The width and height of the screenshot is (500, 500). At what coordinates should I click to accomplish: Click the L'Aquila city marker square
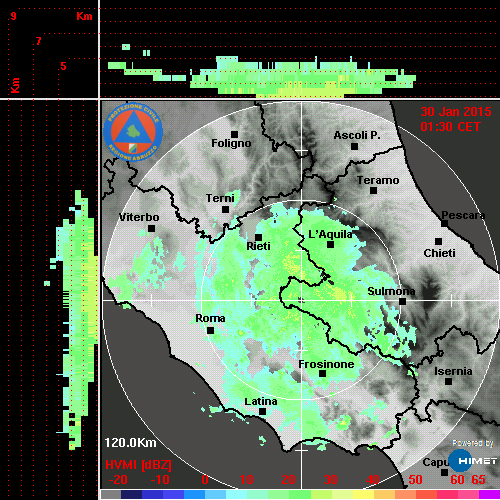pos(331,245)
